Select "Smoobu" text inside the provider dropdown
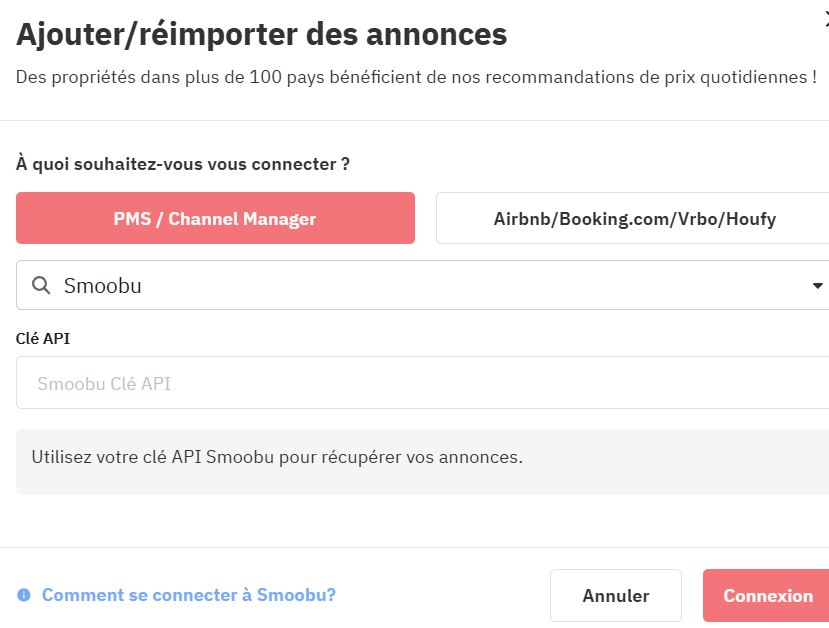 (101, 285)
